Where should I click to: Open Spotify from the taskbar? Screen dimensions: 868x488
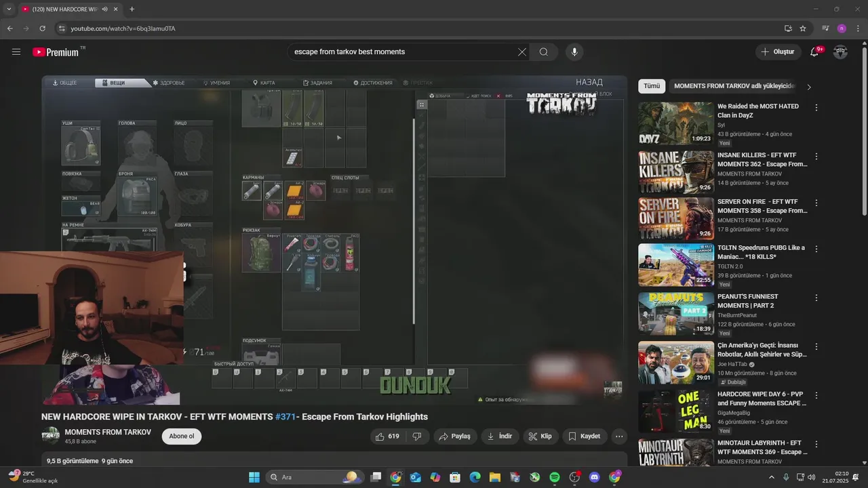pos(554,477)
